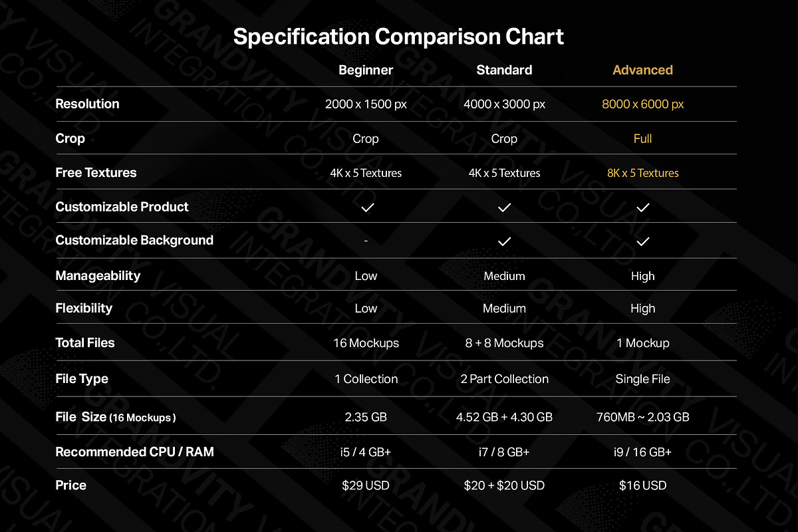Click the gold Full crop value
Image resolution: width=798 pixels, height=532 pixels.
(x=642, y=139)
